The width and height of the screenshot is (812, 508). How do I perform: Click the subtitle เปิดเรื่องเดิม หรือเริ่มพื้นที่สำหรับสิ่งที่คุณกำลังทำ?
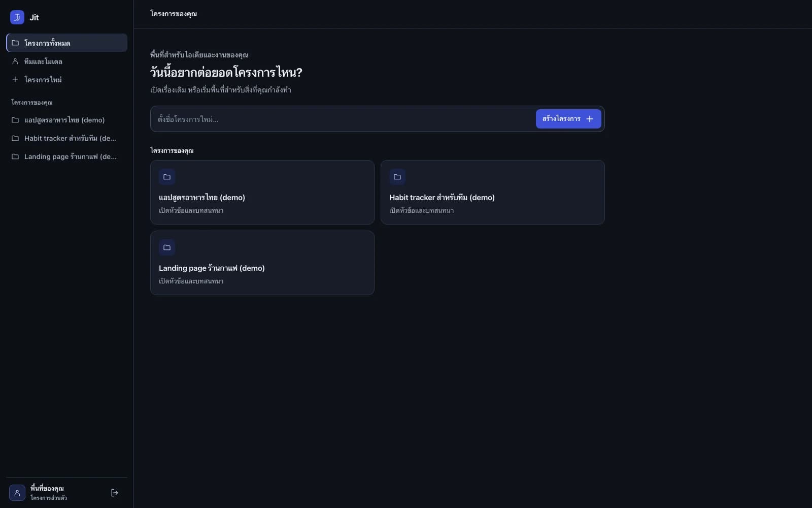[221, 90]
